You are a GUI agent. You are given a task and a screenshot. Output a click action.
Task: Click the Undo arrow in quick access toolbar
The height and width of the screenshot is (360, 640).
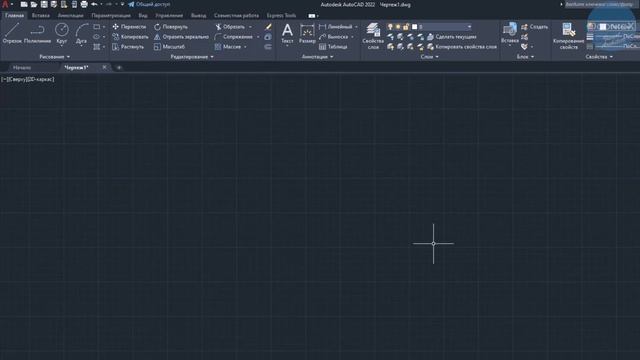click(x=94, y=4)
